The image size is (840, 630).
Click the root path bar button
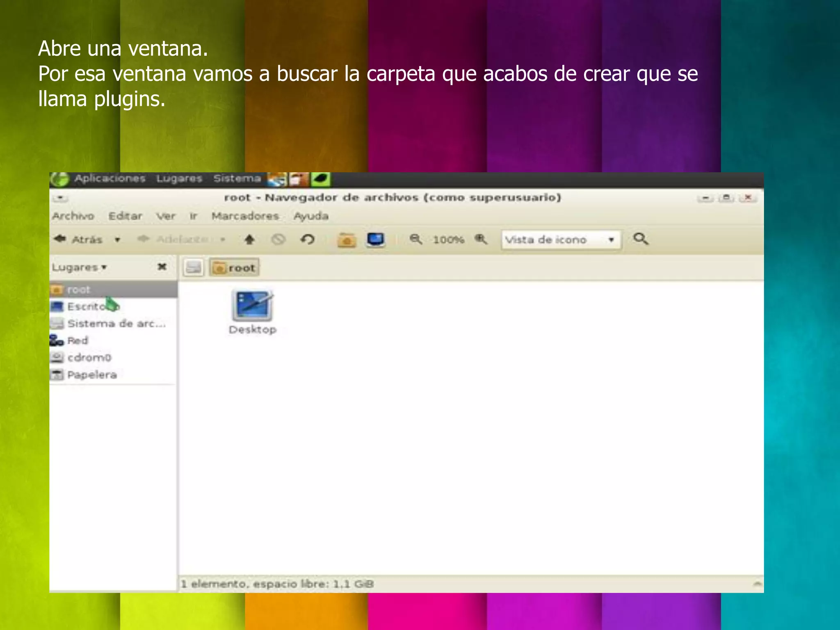point(234,268)
